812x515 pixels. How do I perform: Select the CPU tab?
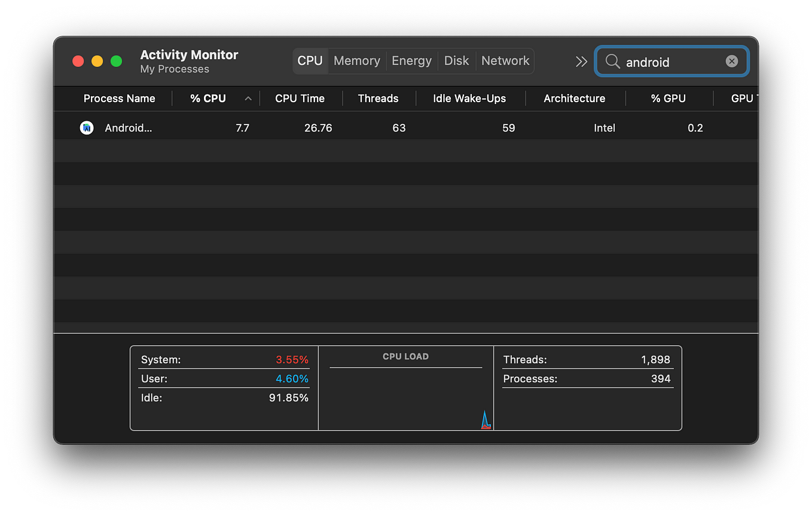coord(310,61)
